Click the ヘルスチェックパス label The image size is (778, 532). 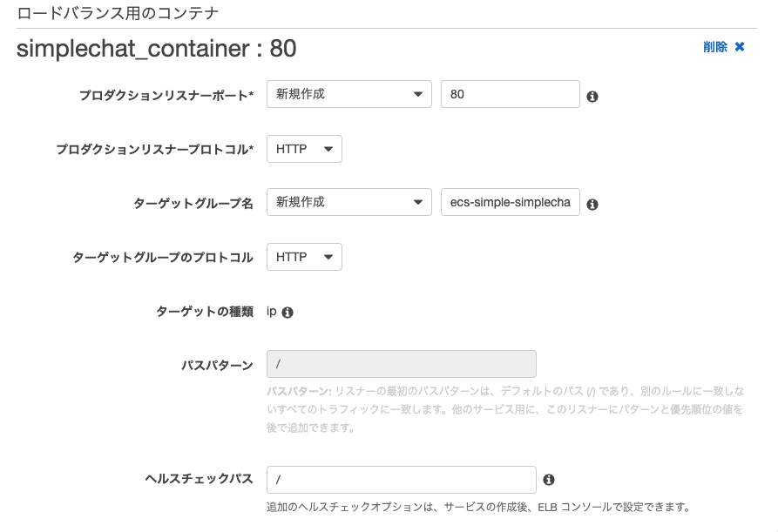pos(199,479)
